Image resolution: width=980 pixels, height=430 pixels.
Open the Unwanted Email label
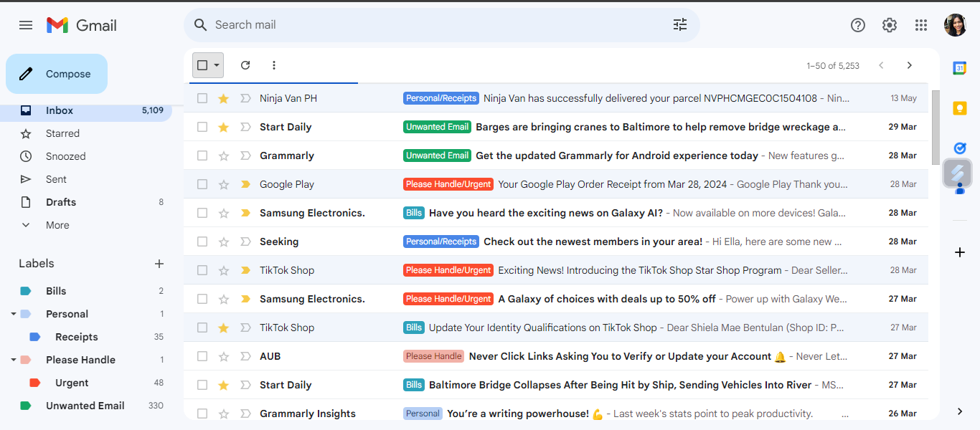[85, 406]
